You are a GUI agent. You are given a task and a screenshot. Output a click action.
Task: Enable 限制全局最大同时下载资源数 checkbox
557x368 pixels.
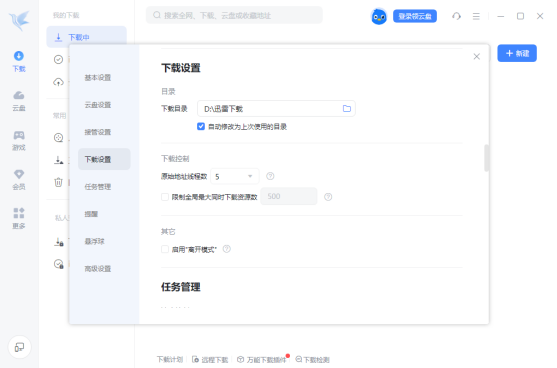tap(165, 197)
